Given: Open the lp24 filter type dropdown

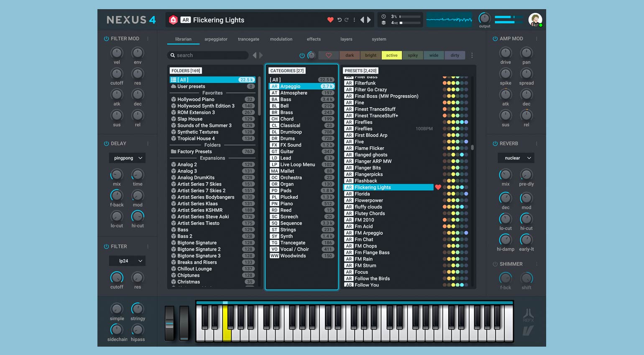Looking at the screenshot, I should tap(127, 261).
